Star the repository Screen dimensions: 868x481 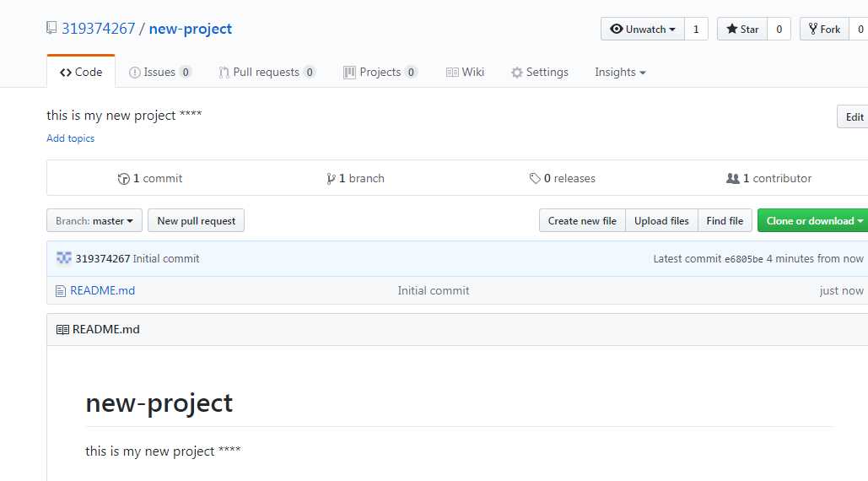tap(742, 29)
